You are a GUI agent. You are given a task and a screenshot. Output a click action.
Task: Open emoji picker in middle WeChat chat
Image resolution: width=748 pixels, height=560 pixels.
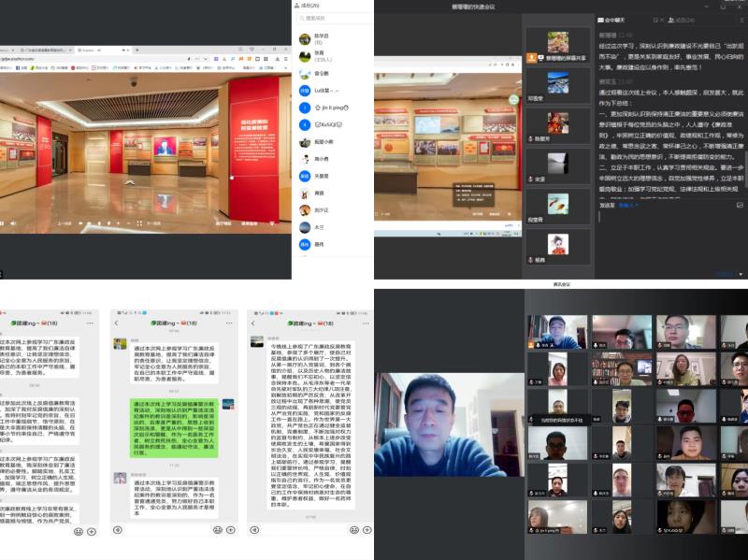(x=218, y=530)
